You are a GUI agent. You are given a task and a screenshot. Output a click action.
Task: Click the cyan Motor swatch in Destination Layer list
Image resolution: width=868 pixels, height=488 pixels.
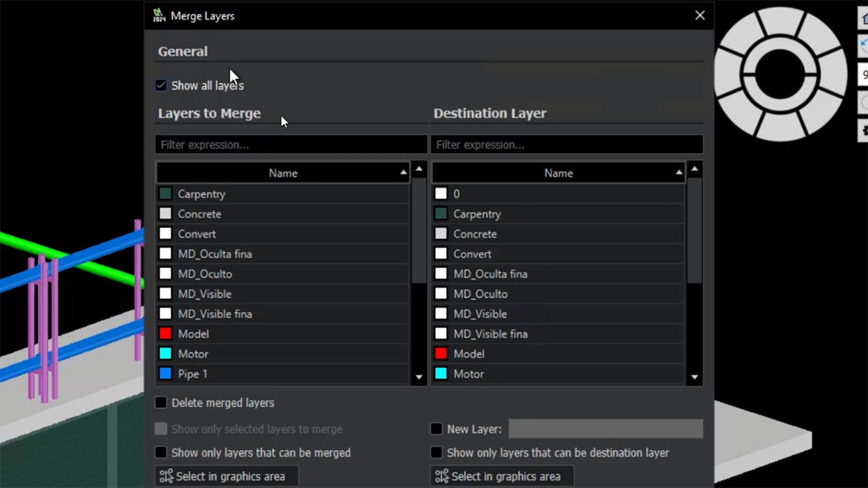[x=441, y=374]
